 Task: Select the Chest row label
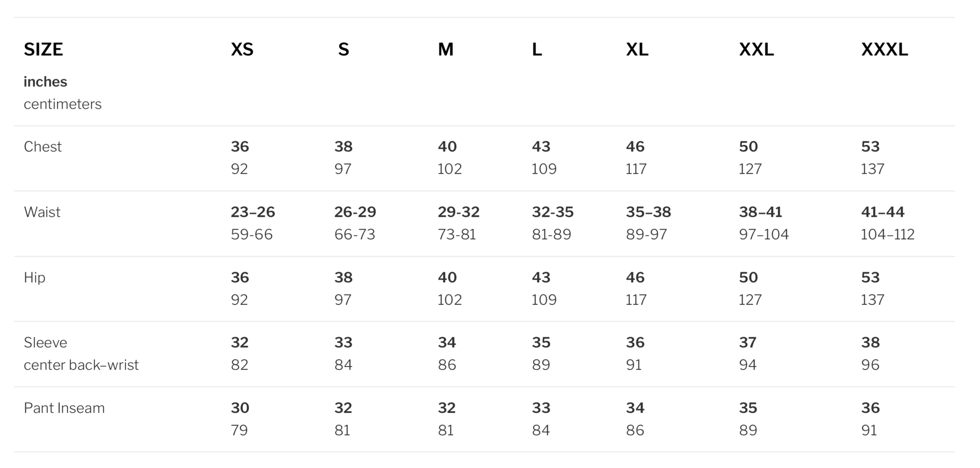point(43,146)
